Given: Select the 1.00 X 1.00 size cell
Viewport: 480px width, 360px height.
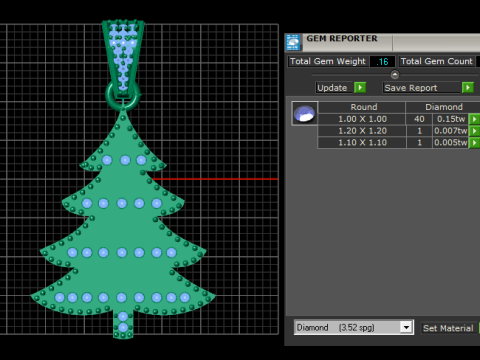Looking at the screenshot, I should (362, 119).
